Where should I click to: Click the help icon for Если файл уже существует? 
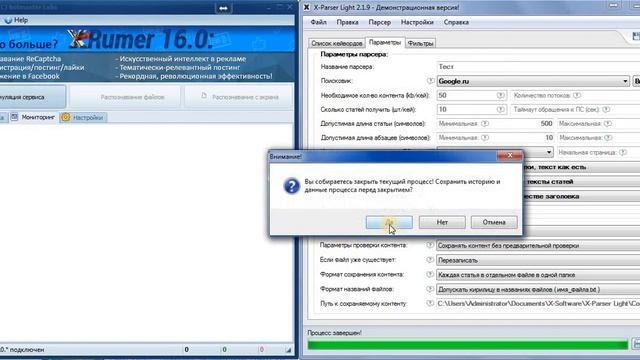(430, 260)
